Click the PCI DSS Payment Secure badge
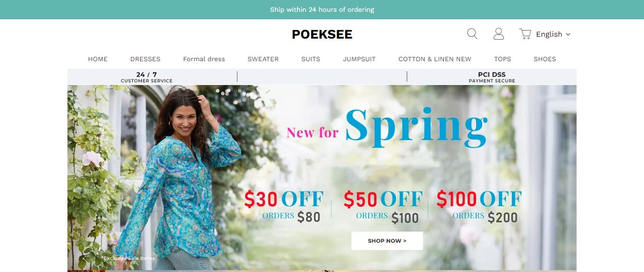The height and width of the screenshot is (272, 644). point(492,77)
